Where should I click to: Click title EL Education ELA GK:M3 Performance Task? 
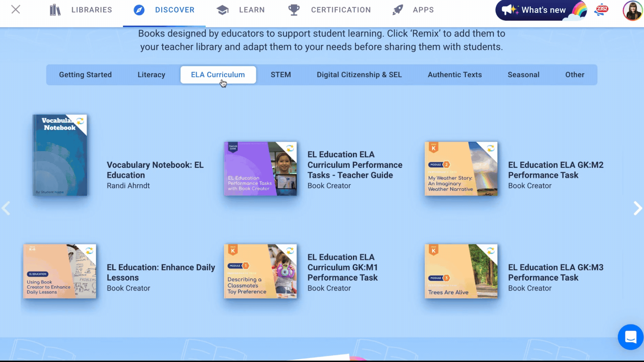tap(556, 273)
